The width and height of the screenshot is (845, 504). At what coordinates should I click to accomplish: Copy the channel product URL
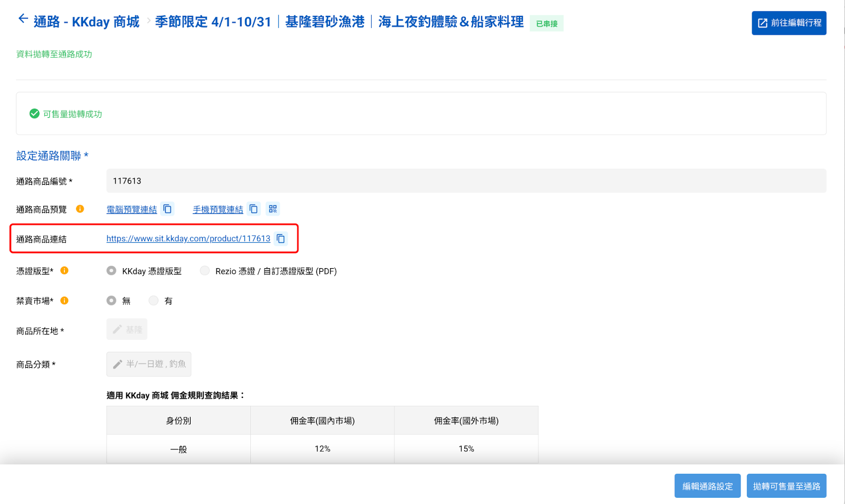click(x=281, y=239)
